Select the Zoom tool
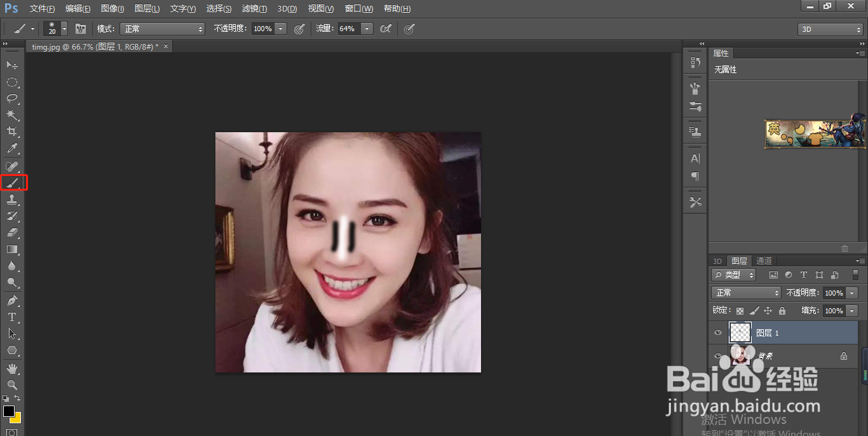 [12, 385]
